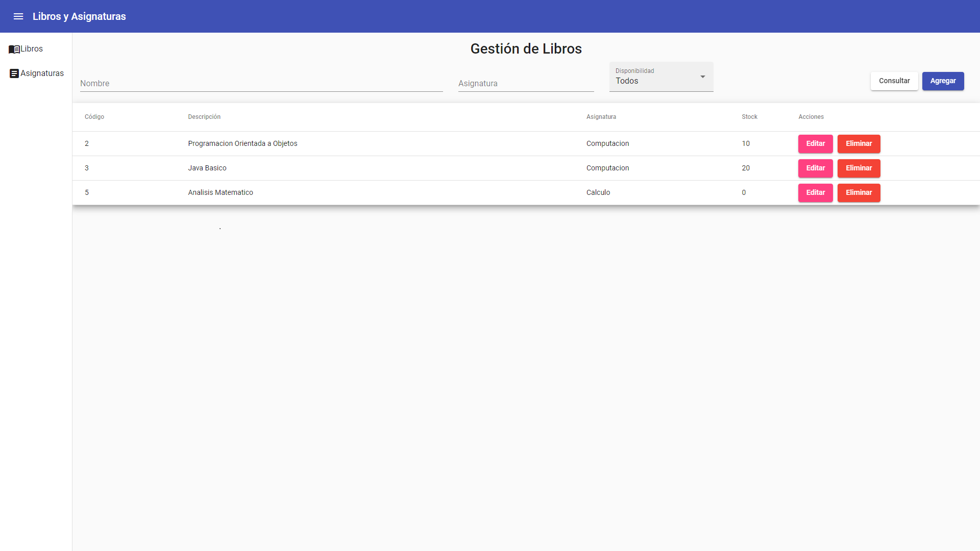This screenshot has width=980, height=551.
Task: Click Editar for Programacion Orientada a Objetos
Action: point(815,143)
